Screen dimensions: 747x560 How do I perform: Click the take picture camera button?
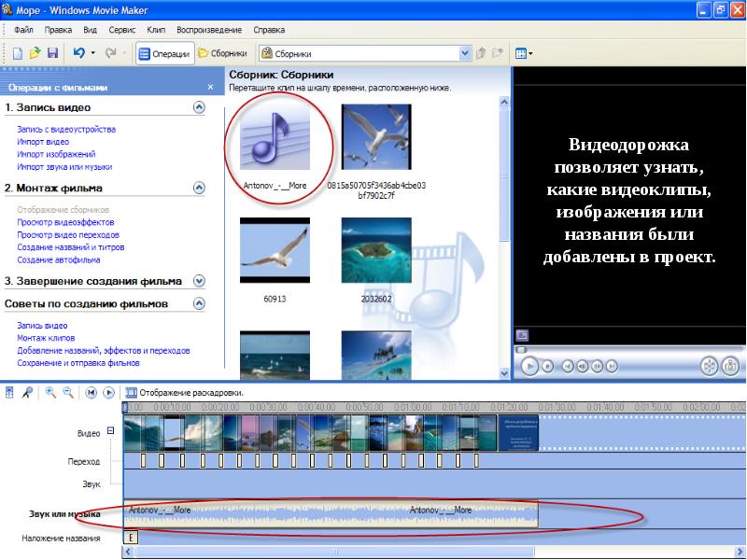point(732,366)
